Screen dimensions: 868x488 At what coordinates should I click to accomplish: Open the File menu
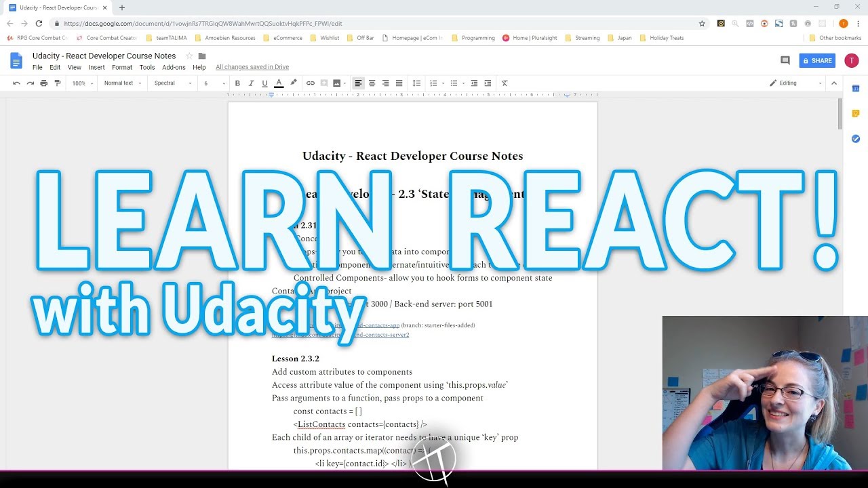(37, 68)
